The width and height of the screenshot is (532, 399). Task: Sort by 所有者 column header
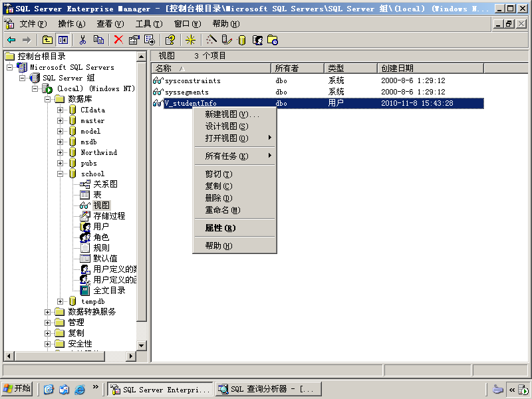(297, 68)
